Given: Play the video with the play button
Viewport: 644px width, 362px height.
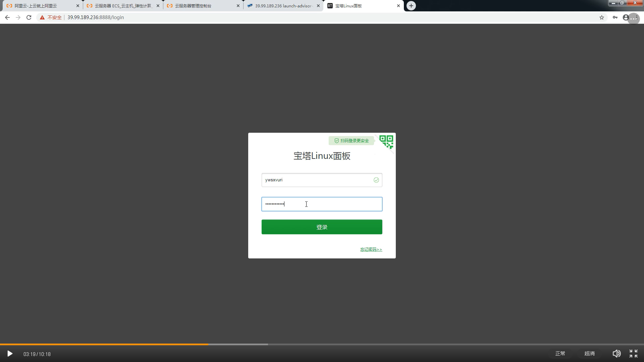Looking at the screenshot, I should 10,354.
